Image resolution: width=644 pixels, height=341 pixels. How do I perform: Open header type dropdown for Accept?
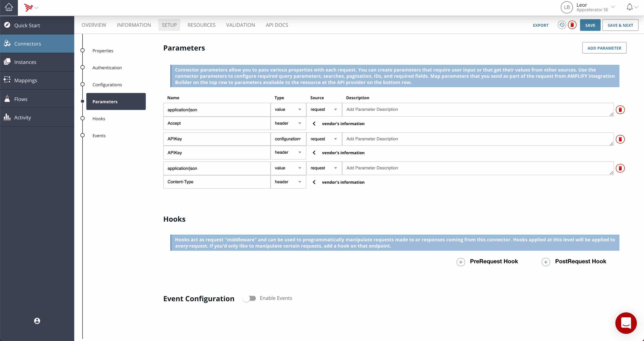pos(288,123)
